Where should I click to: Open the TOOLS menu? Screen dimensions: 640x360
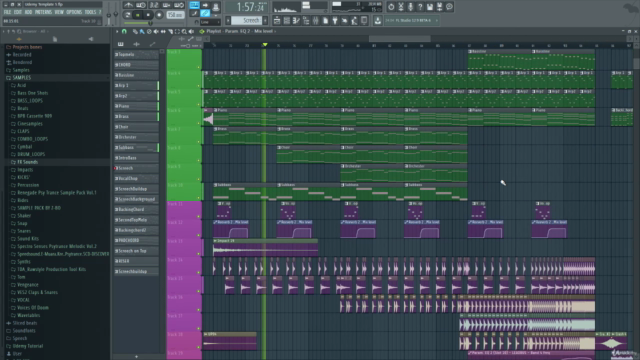(90, 12)
